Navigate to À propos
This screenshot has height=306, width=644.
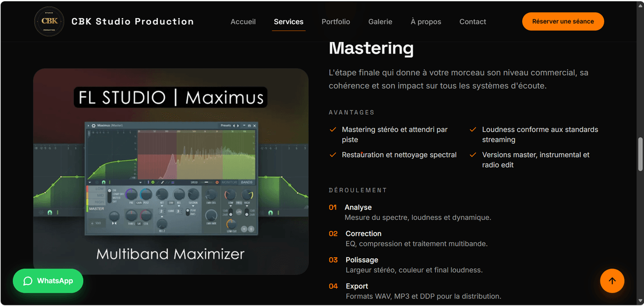click(x=426, y=22)
